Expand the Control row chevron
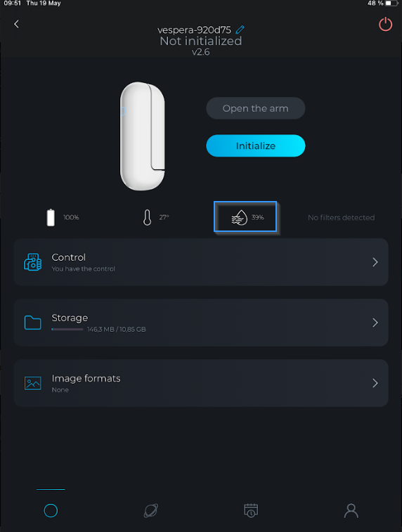402x532 pixels. (375, 262)
